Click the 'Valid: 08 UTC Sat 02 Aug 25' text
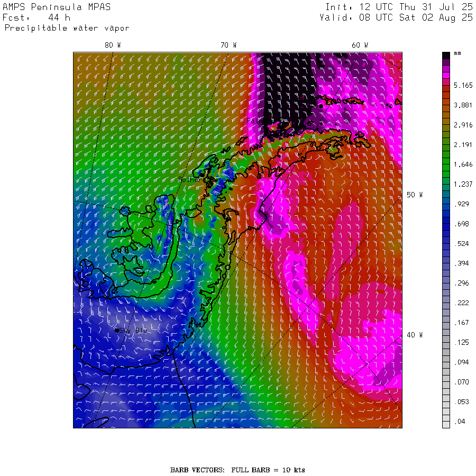476x476 pixels. point(396,17)
